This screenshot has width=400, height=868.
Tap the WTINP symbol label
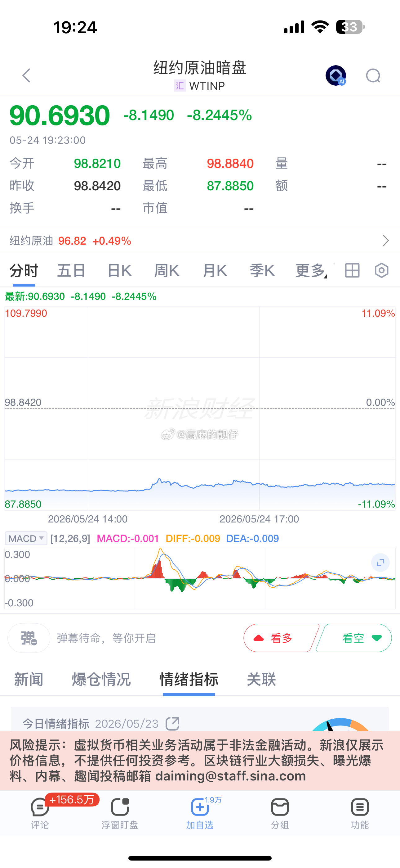[207, 86]
